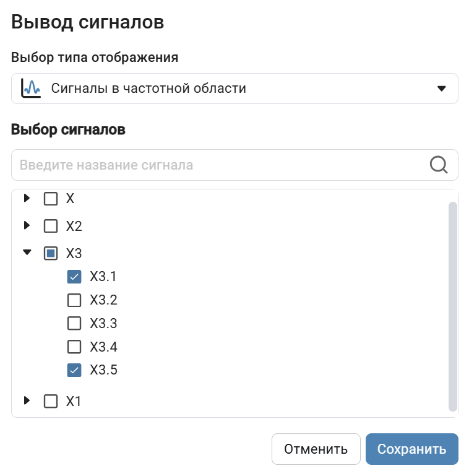The width and height of the screenshot is (469, 476).
Task: Check the X3.4 signal checkbox
Action: pyautogui.click(x=74, y=347)
